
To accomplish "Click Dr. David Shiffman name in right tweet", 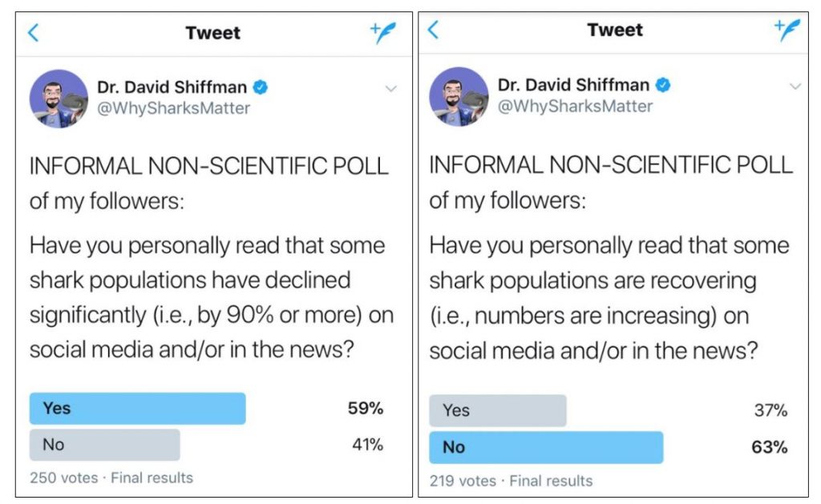I will [573, 85].
